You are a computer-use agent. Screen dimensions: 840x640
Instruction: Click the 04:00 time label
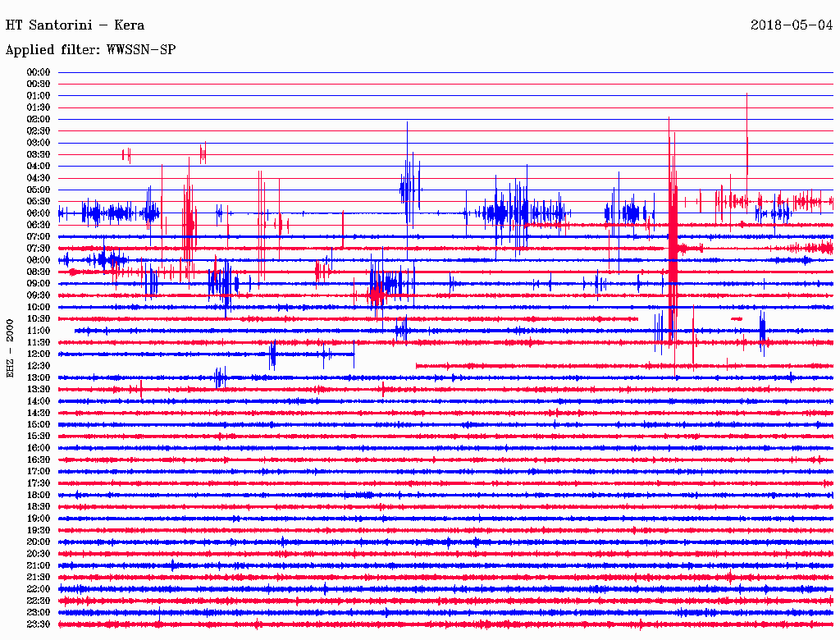coord(39,167)
